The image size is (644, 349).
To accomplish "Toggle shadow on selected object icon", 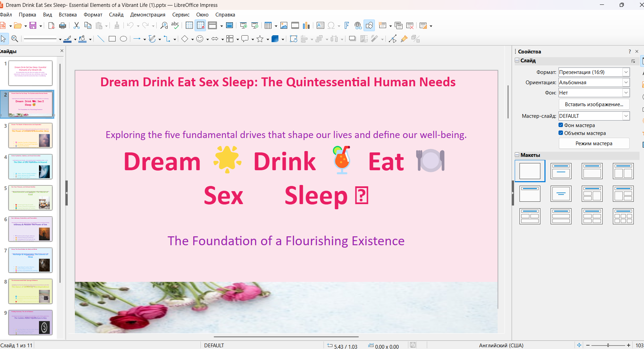I will (x=353, y=39).
